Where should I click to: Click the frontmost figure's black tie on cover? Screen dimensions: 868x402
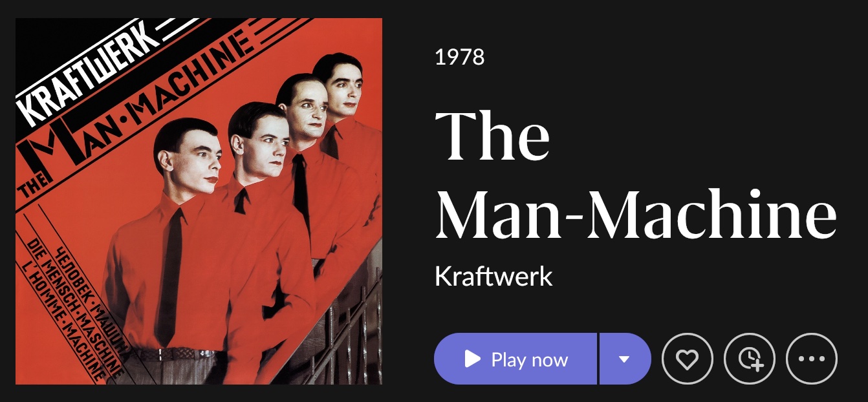(x=169, y=278)
